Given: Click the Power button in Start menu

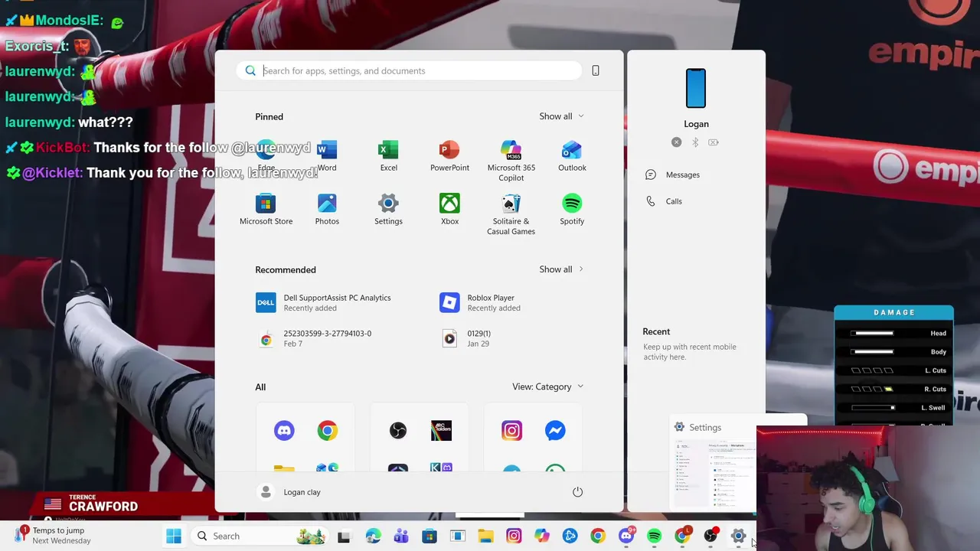Looking at the screenshot, I should (x=577, y=492).
